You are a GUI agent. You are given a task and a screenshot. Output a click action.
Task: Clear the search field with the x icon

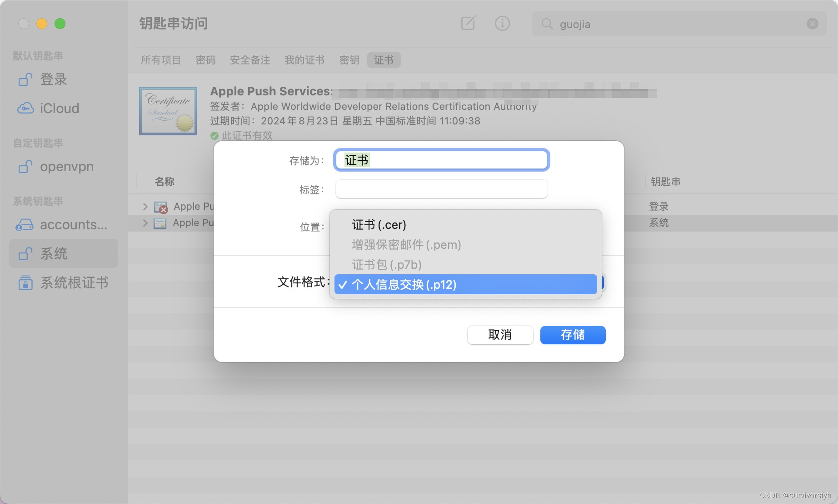813,24
